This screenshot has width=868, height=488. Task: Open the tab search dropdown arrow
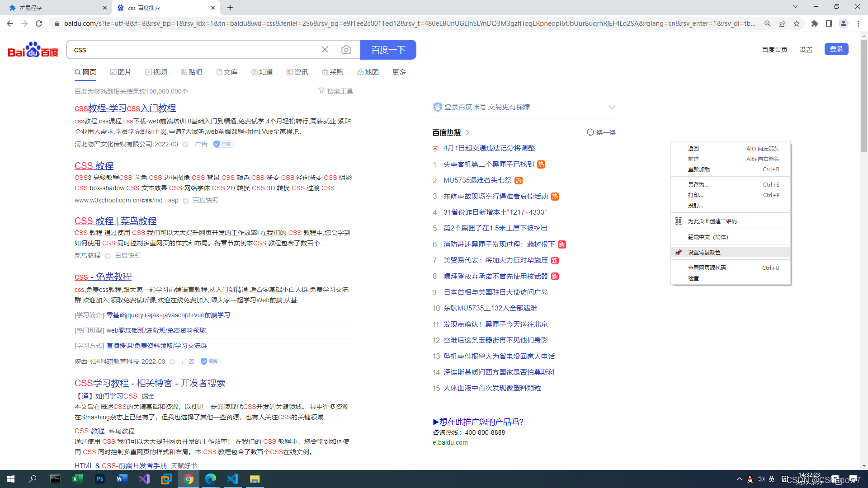tap(795, 7)
